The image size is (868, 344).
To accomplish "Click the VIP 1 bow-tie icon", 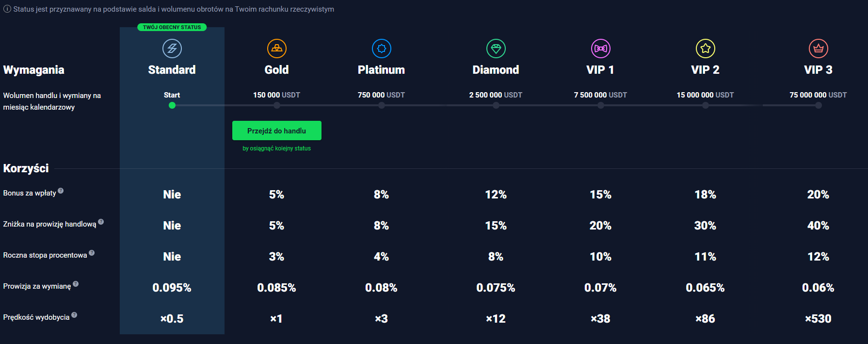I will pos(601,49).
